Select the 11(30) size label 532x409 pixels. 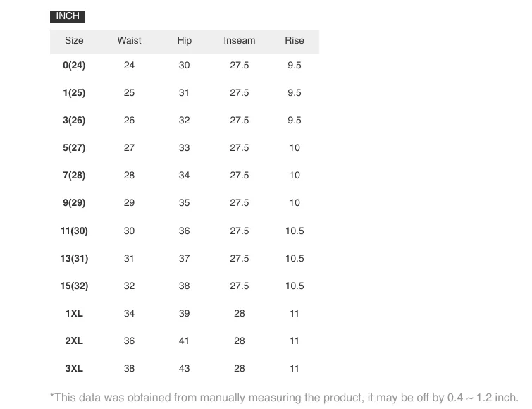coord(74,231)
